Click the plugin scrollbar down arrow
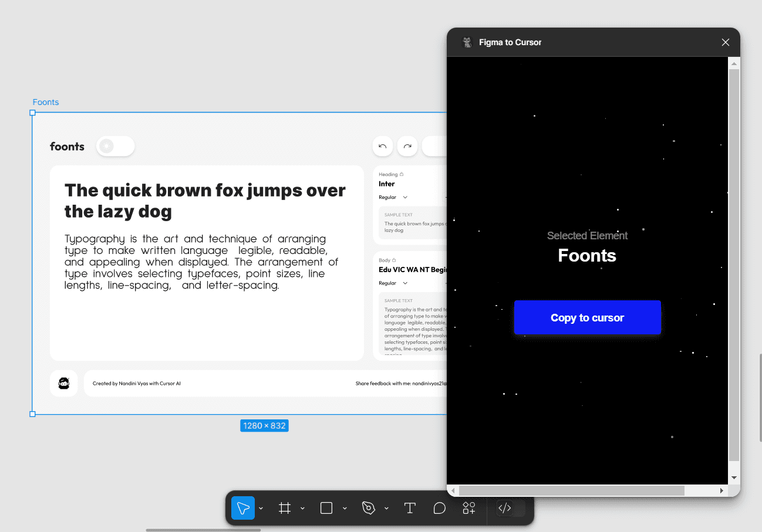The height and width of the screenshot is (532, 762). [734, 477]
